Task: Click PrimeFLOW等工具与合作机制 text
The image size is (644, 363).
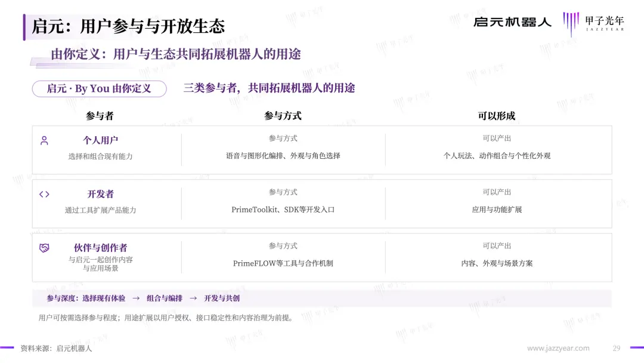Action: pyautogui.click(x=283, y=263)
